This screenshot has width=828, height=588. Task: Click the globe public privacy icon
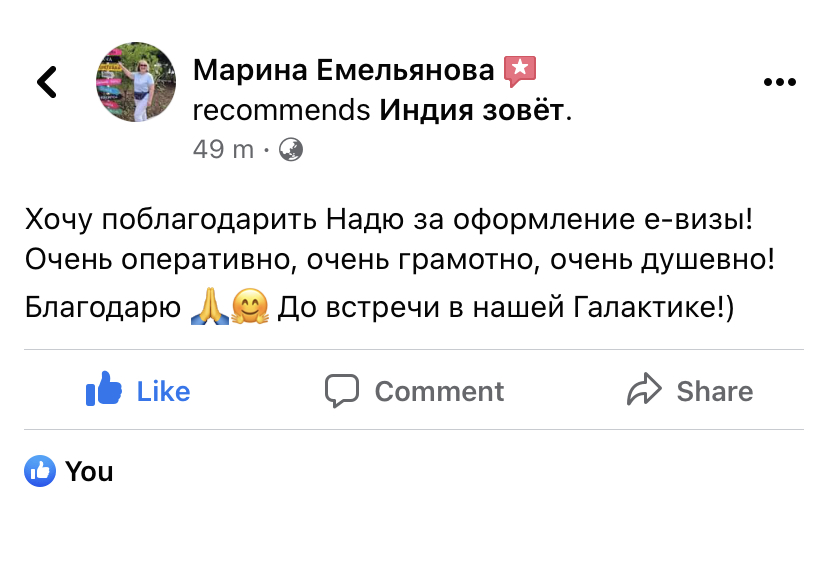pos(291,150)
